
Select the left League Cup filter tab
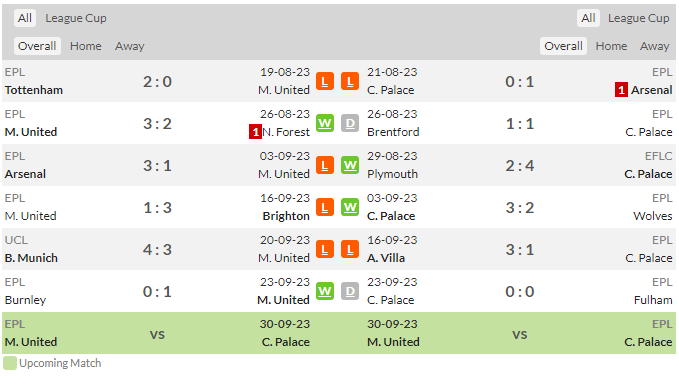click(x=76, y=18)
